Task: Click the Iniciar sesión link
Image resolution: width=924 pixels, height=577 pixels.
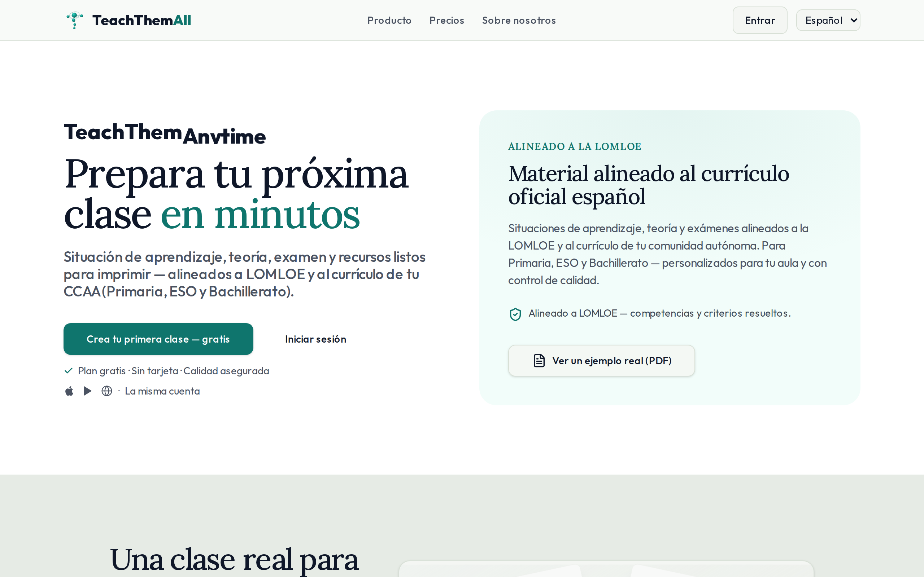Action: pos(315,339)
